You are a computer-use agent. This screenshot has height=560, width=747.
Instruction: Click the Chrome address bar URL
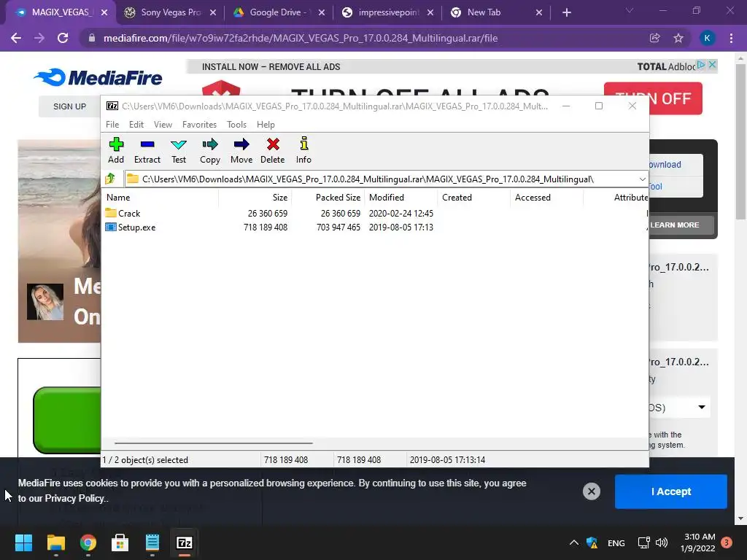point(301,38)
